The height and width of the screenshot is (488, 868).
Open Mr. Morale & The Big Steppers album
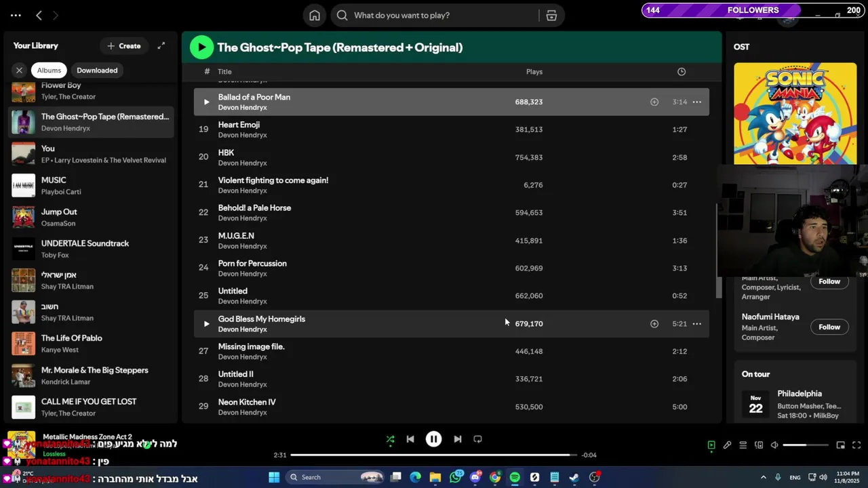(x=91, y=375)
